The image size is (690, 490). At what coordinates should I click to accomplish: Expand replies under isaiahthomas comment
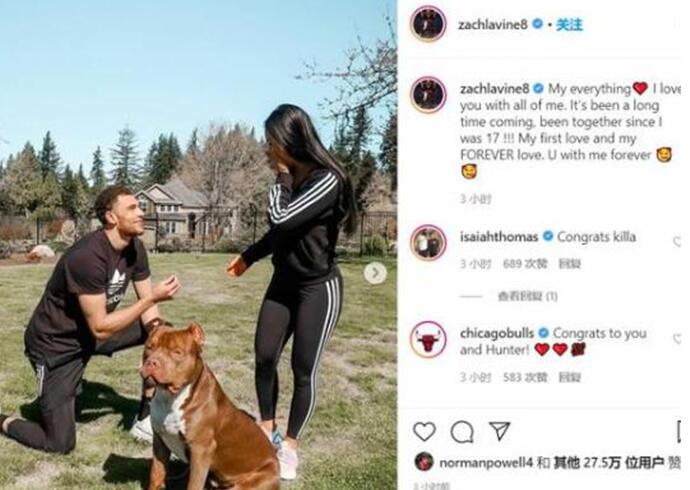click(527, 296)
